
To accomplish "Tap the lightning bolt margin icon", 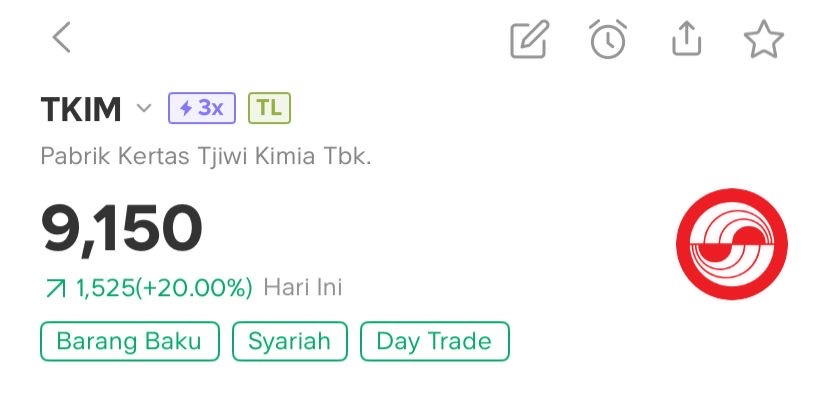I will (185, 108).
